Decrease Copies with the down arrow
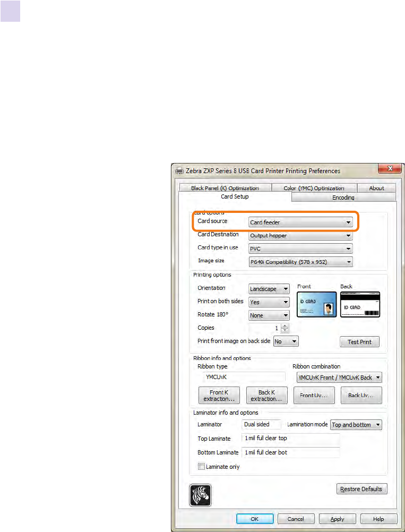Image resolution: width=405 pixels, height=532 pixels. pos(285,330)
